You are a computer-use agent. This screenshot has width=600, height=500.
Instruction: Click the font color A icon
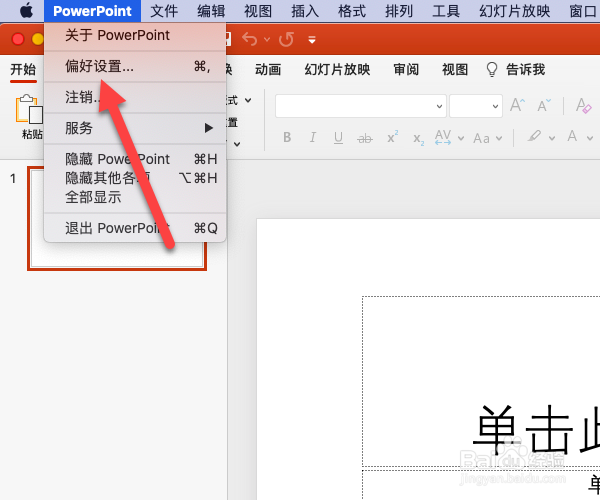pos(572,137)
